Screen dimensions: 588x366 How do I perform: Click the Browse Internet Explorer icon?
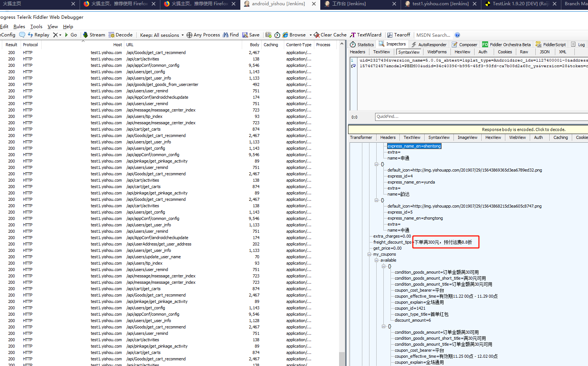(285, 35)
